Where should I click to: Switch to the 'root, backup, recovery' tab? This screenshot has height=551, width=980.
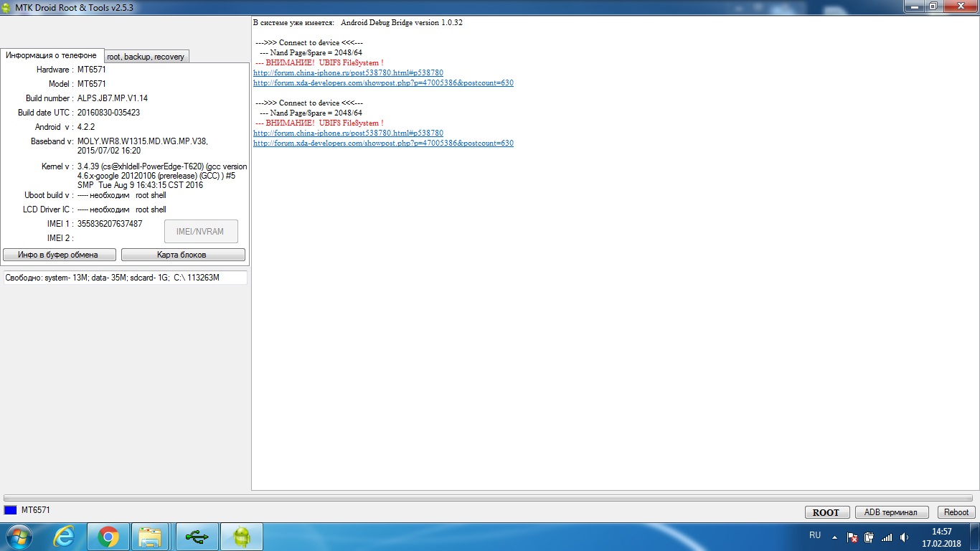(146, 57)
